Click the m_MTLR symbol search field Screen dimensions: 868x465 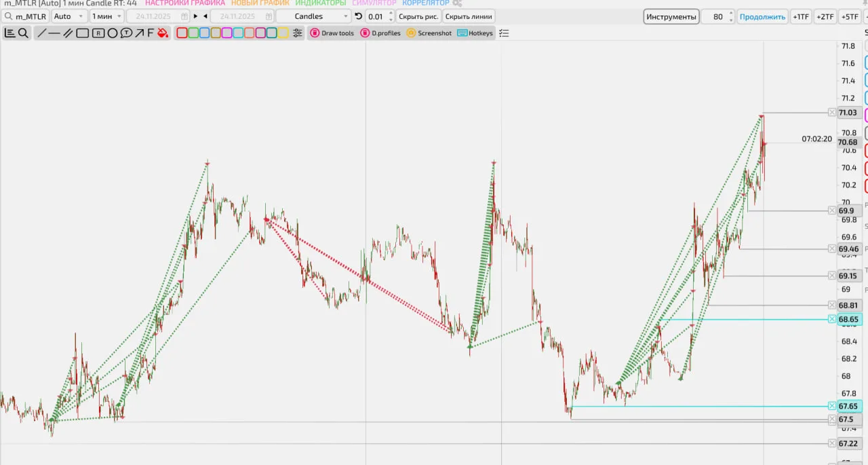[x=25, y=16]
